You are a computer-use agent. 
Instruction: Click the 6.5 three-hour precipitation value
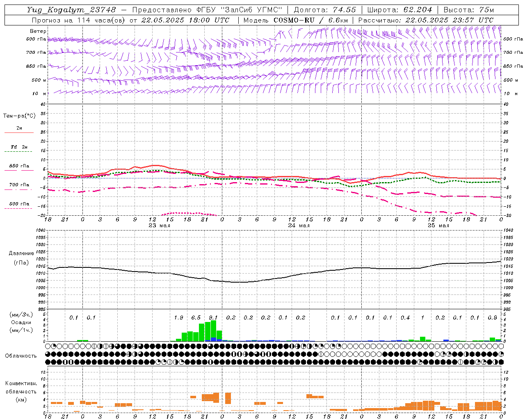pos(196,318)
